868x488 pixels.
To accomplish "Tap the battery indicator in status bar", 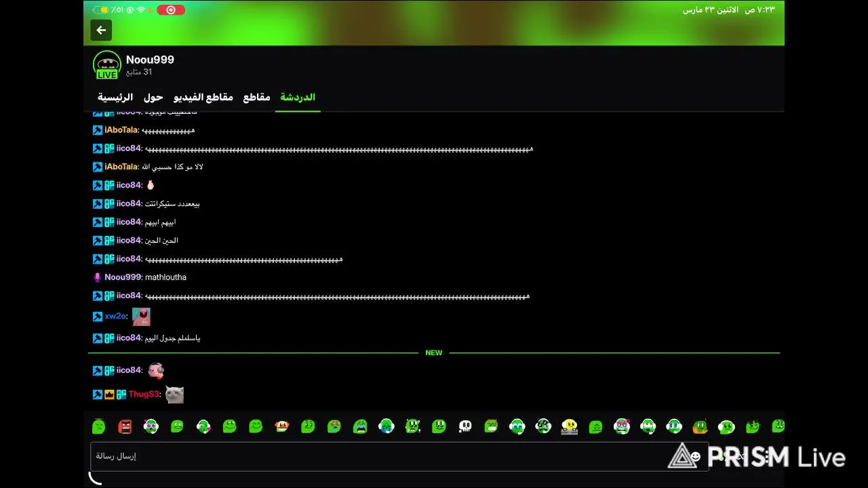I will click(100, 10).
